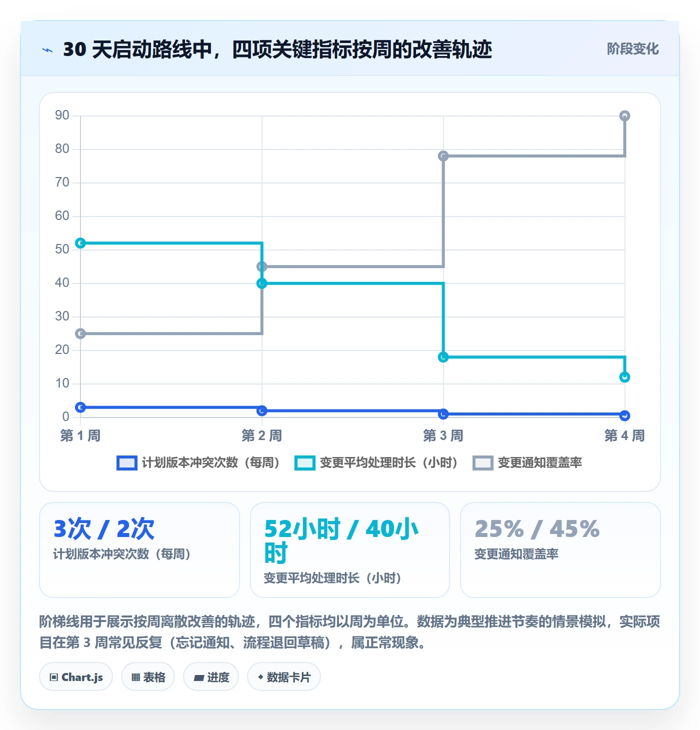The height and width of the screenshot is (730, 700).
Task: Click the cyan data point at 40 in 第 2 周
Action: (262, 283)
